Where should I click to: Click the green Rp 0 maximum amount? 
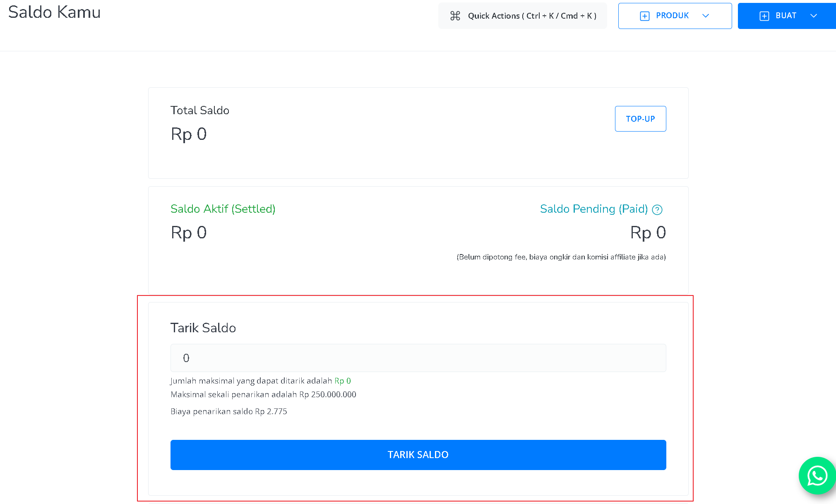click(343, 381)
